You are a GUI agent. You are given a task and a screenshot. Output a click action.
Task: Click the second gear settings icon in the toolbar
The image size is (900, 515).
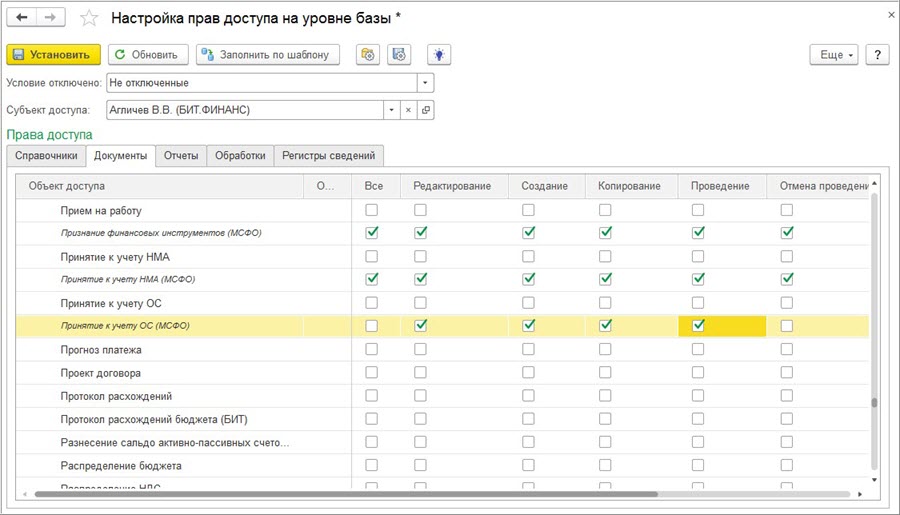pyautogui.click(x=399, y=55)
